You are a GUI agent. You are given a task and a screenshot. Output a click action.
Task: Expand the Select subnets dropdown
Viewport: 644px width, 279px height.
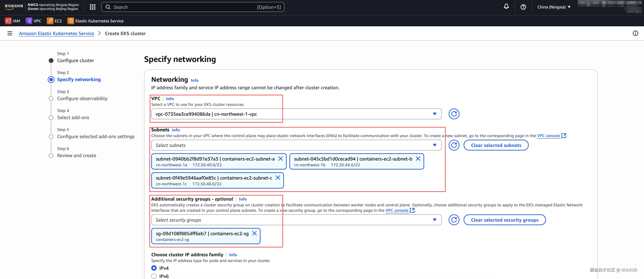(x=296, y=145)
